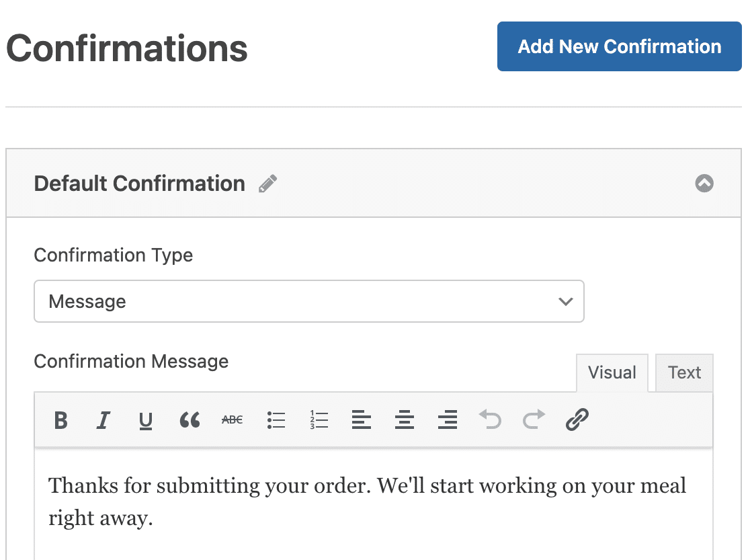Screen dimensions: 750x560
Task: Switch editor to Text tab
Action: click(x=684, y=373)
